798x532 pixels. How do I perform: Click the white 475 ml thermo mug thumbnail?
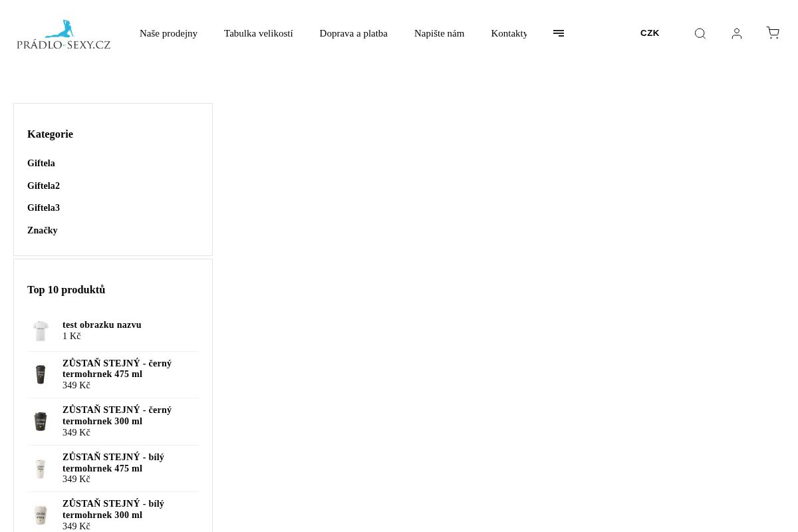coord(41,468)
